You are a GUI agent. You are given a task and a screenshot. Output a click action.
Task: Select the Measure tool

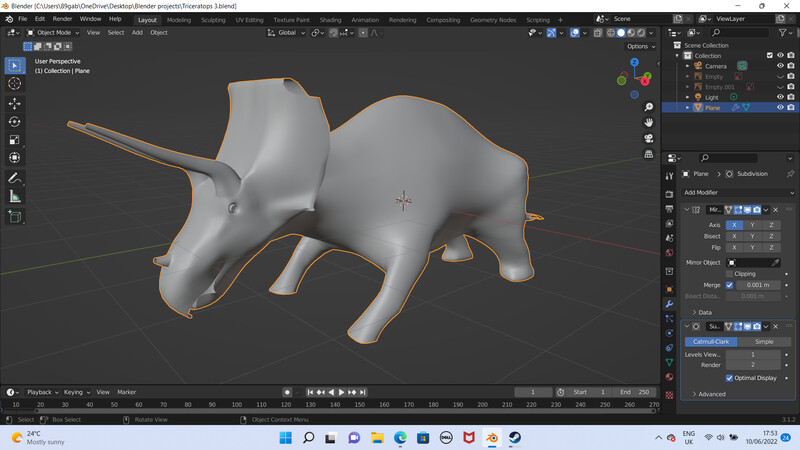(15, 196)
